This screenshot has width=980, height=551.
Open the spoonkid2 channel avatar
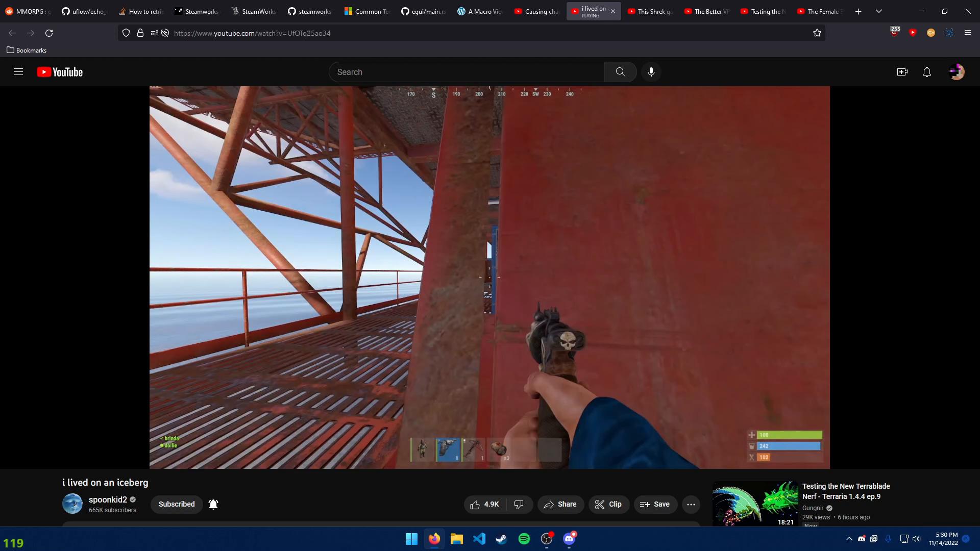pos(72,504)
